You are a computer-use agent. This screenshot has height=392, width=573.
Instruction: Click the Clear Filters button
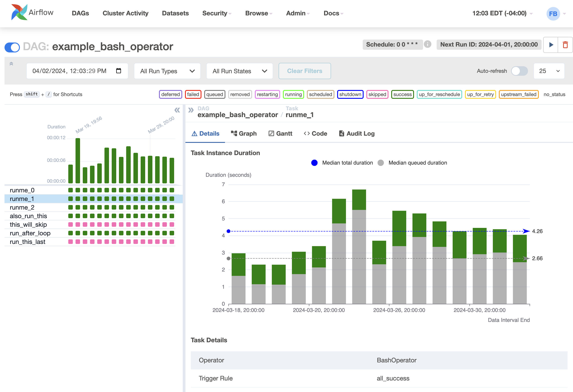305,71
